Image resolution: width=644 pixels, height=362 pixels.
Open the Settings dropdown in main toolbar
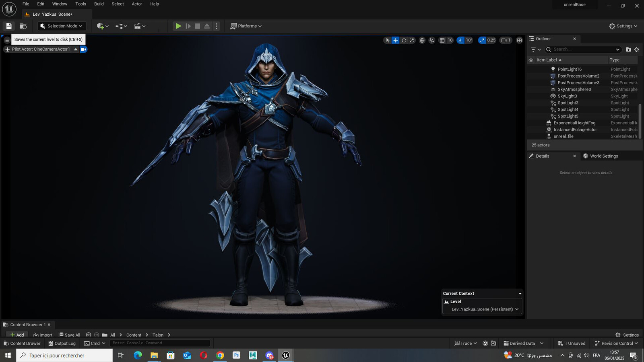(x=623, y=26)
